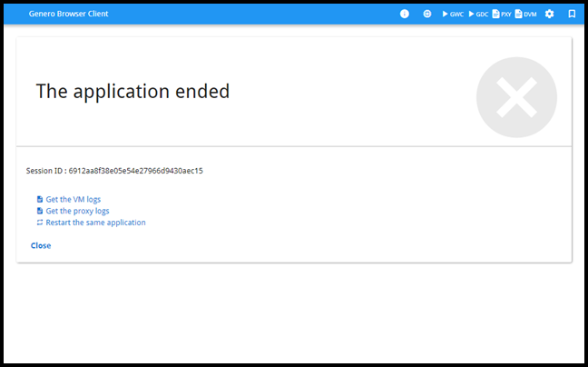The height and width of the screenshot is (367, 588).
Task: Click the file icon beside proxy logs
Action: [x=40, y=211]
